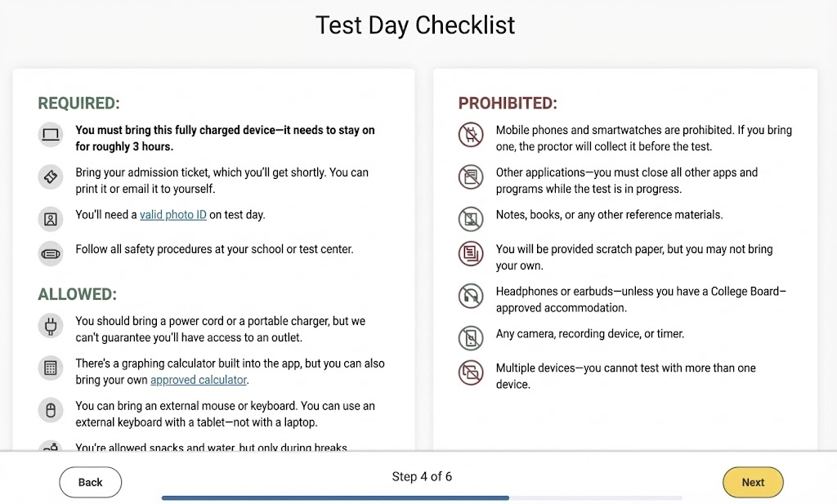The height and width of the screenshot is (504, 837).
Task: Click the prohibited other applications icon
Action: tap(471, 176)
